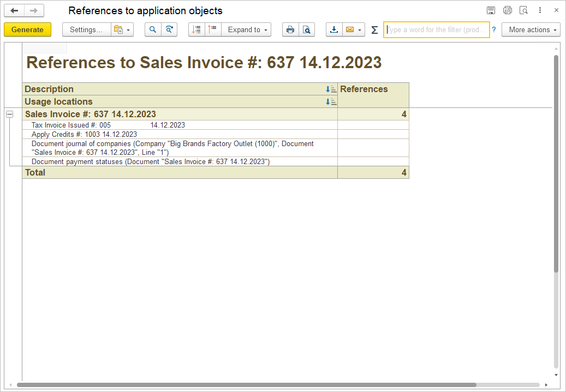This screenshot has height=392, width=566.
Task: Open the title bar three-dots menu
Action: [x=540, y=10]
